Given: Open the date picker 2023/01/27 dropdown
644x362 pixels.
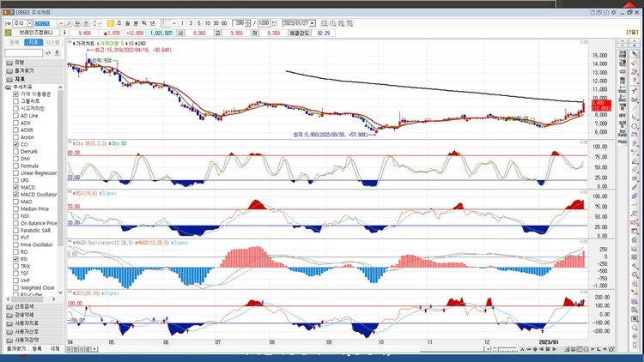Looking at the screenshot, I should 313,23.
